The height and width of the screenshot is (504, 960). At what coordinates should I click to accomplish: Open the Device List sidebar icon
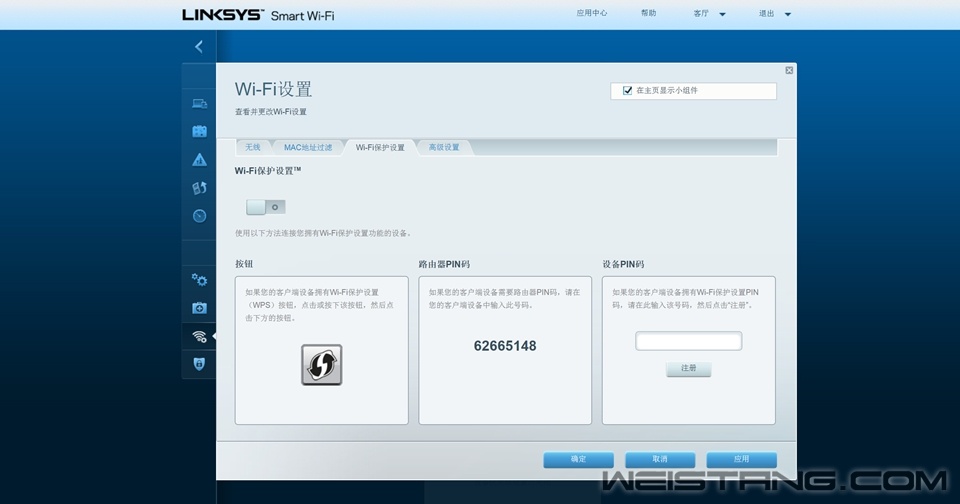[199, 103]
